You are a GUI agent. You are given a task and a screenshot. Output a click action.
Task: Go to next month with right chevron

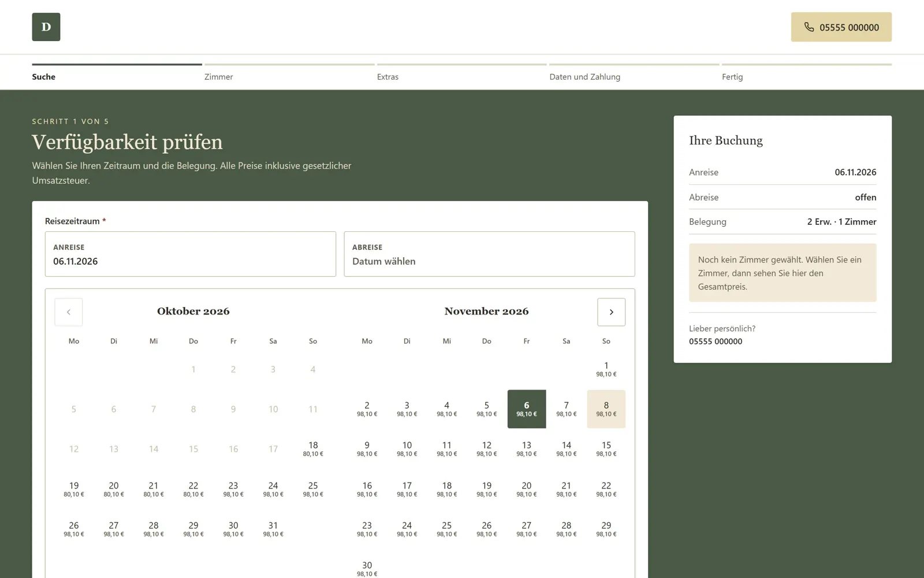coord(611,312)
